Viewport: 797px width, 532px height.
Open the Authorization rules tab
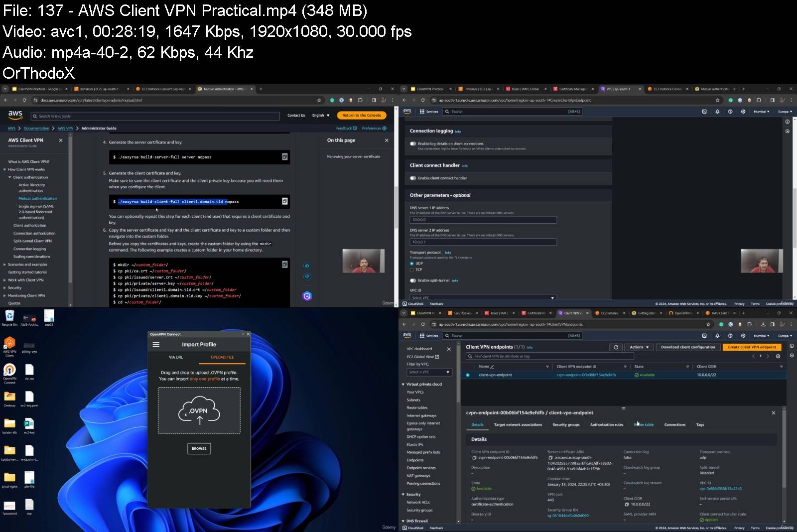pos(607,425)
